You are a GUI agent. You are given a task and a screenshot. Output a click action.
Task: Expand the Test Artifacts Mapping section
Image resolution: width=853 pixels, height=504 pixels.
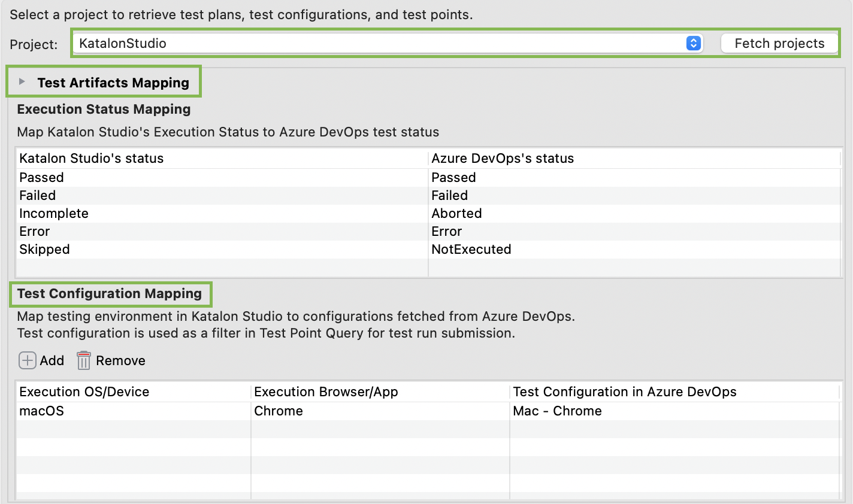pos(22,81)
